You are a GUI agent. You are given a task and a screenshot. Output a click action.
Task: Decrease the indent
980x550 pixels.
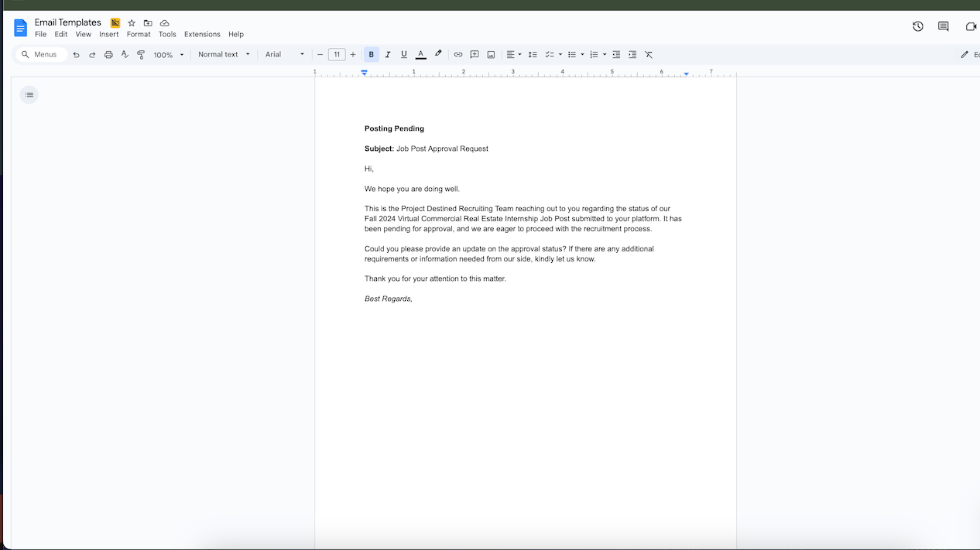coord(616,55)
